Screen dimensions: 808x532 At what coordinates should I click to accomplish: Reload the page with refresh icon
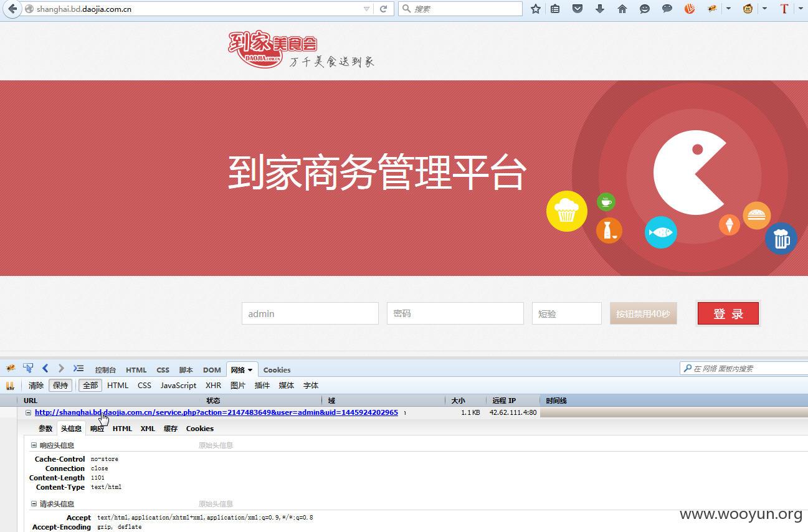coord(383,9)
